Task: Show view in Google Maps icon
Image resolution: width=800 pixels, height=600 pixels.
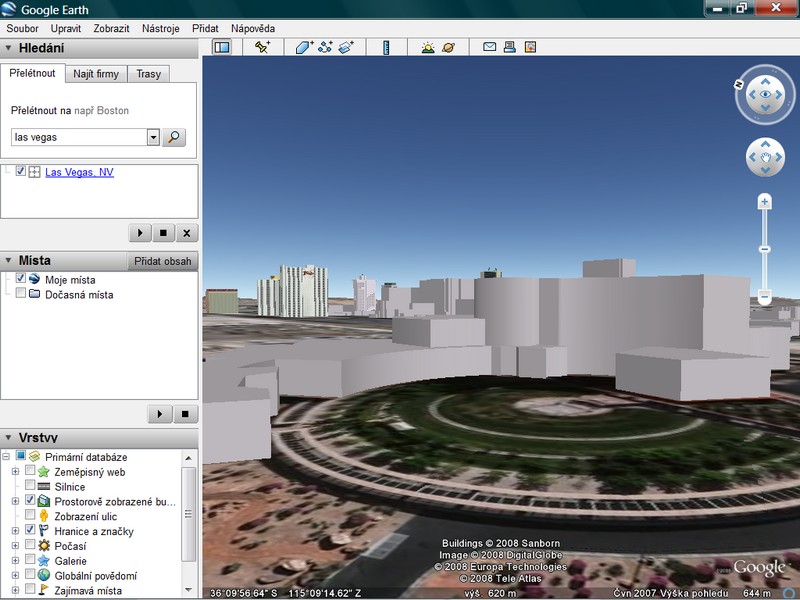Action: tap(531, 47)
